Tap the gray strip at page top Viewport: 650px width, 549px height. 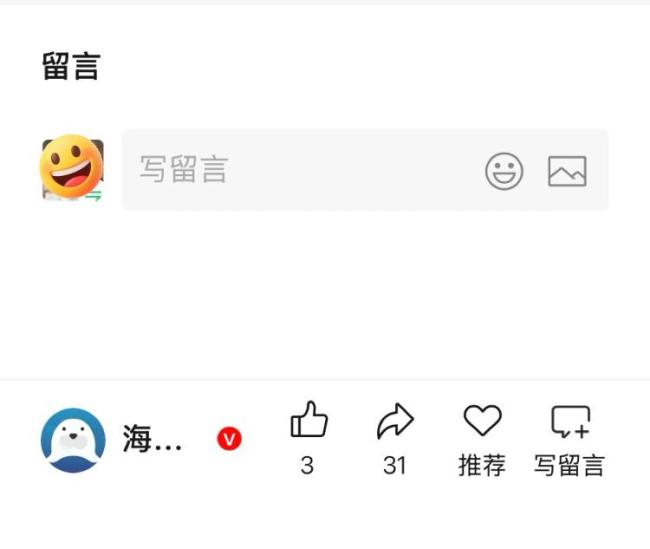coord(325,2)
